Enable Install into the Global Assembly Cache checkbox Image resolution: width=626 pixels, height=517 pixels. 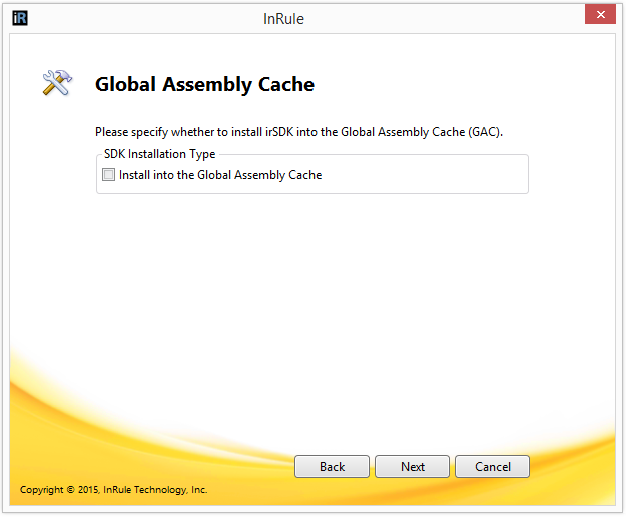(x=109, y=174)
